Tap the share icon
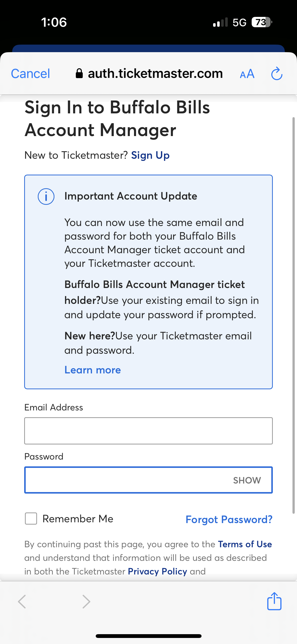 (274, 601)
